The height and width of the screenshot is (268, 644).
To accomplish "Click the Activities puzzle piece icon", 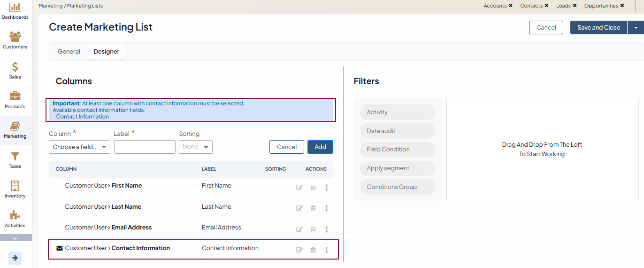I will (x=15, y=215).
